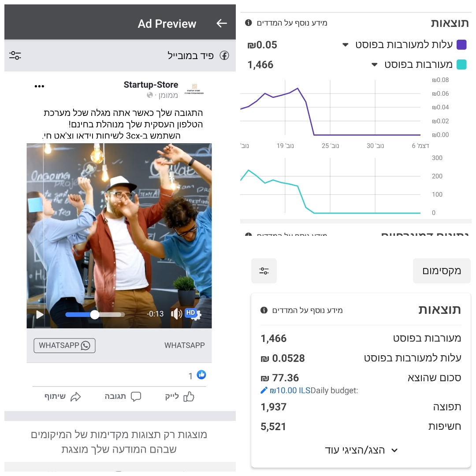Screen dimensions: 476x476
Task: Click the 5,521 impressions value
Action: click(x=273, y=427)
